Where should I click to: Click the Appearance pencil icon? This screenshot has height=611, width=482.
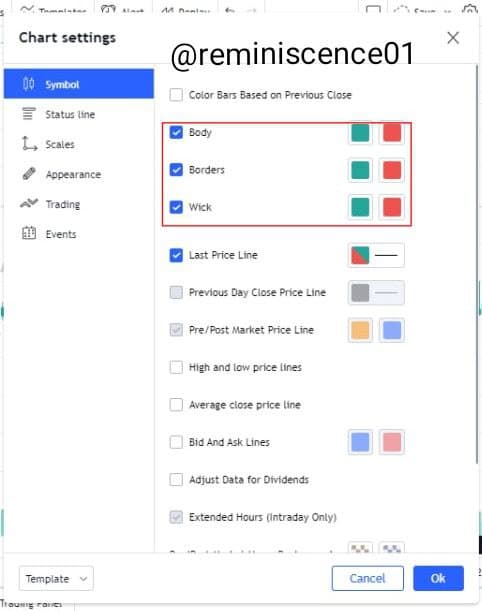tap(29, 174)
